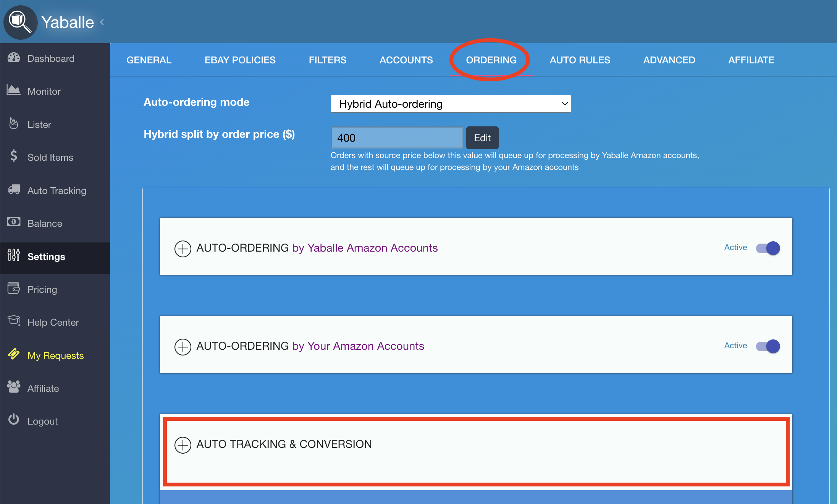Toggle Yaballe Amazon Accounts auto-ordering Active switch
Image resolution: width=837 pixels, height=504 pixels.
pyautogui.click(x=768, y=248)
